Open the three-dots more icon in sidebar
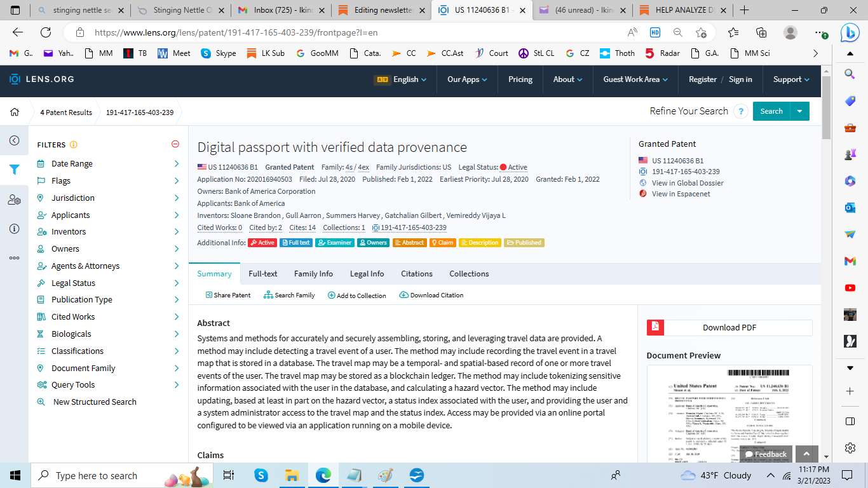 (x=14, y=258)
